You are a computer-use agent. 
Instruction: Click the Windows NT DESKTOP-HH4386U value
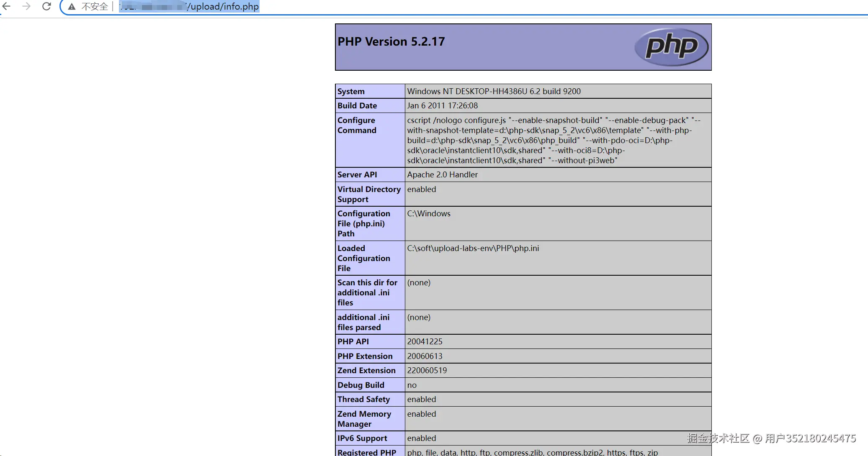494,91
